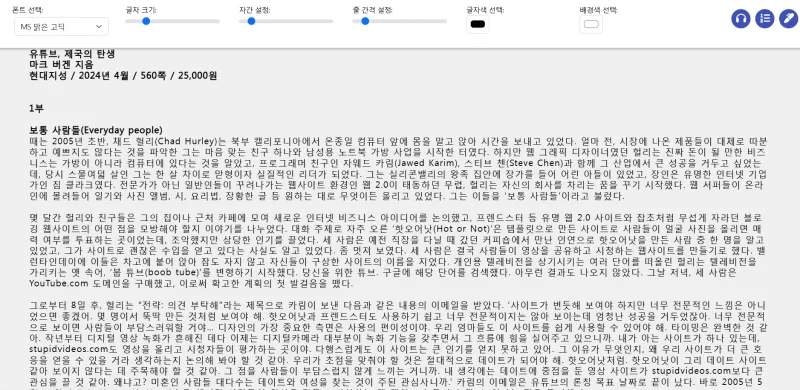
Task: Click the author line 마크 버겐 지음
Action: point(61,65)
